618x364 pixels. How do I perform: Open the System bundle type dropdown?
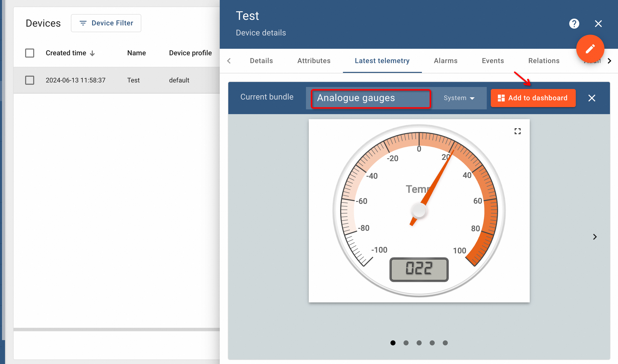point(459,98)
